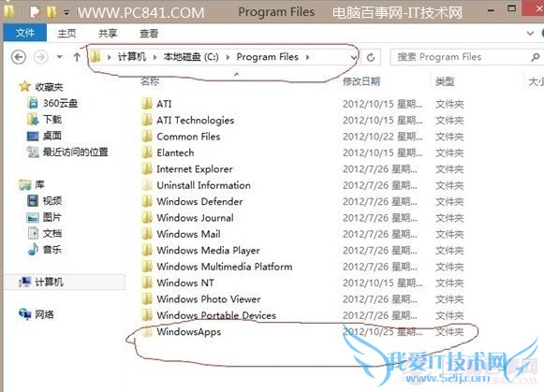
Task: Click 计算机 in the address bar
Action: 132,57
